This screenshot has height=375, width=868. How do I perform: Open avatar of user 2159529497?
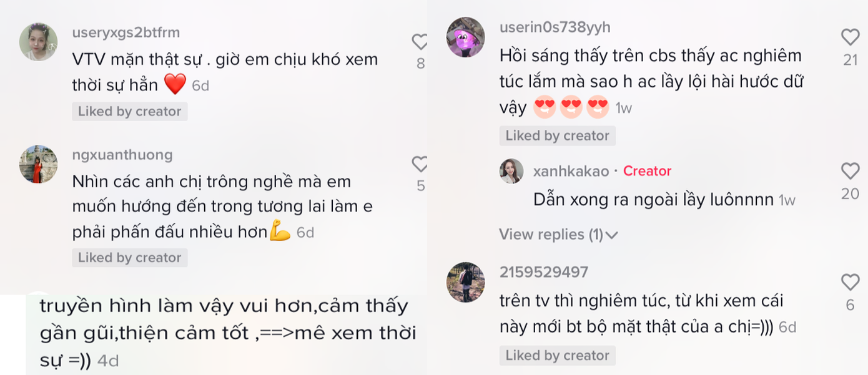click(x=466, y=281)
